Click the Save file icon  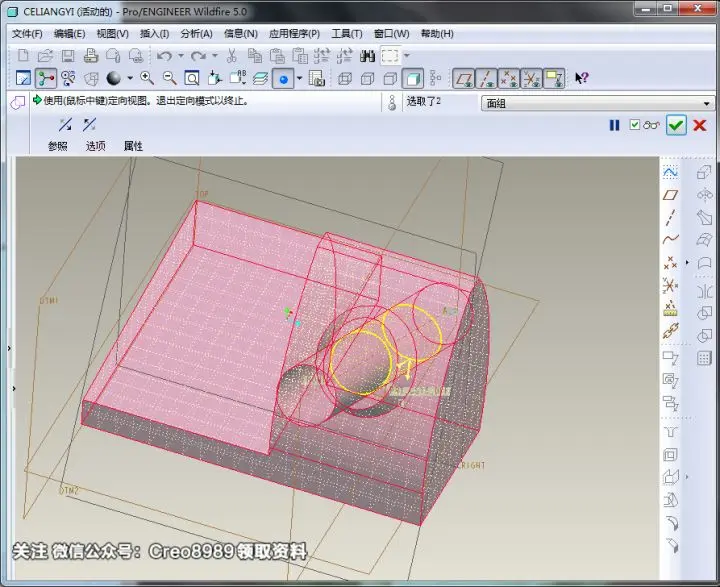[x=68, y=56]
